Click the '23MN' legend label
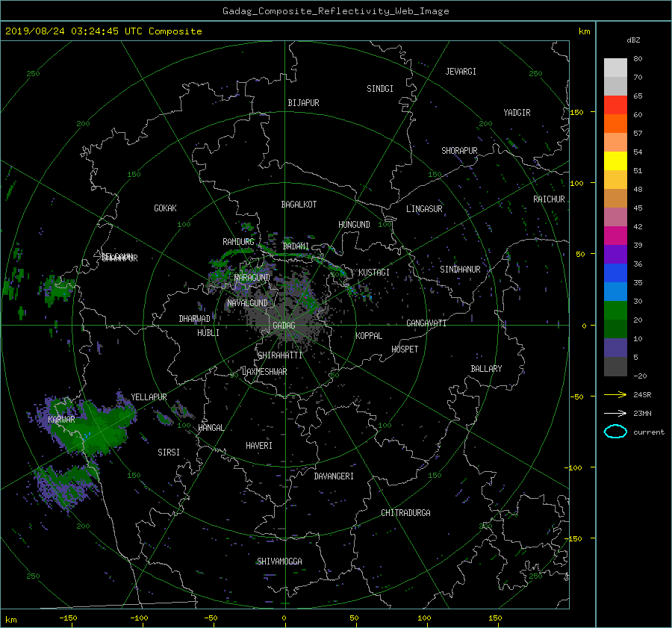Image resolution: width=672 pixels, height=628 pixels. (642, 413)
